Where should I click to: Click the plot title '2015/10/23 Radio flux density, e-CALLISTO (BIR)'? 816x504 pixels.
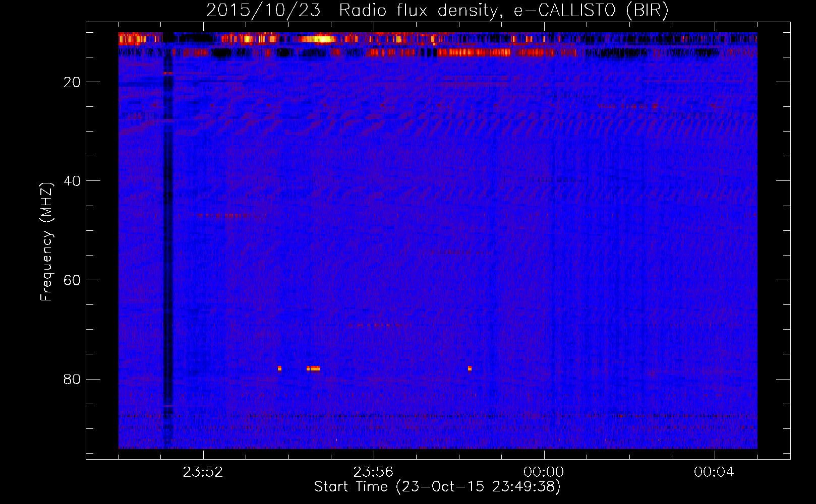pyautogui.click(x=437, y=11)
